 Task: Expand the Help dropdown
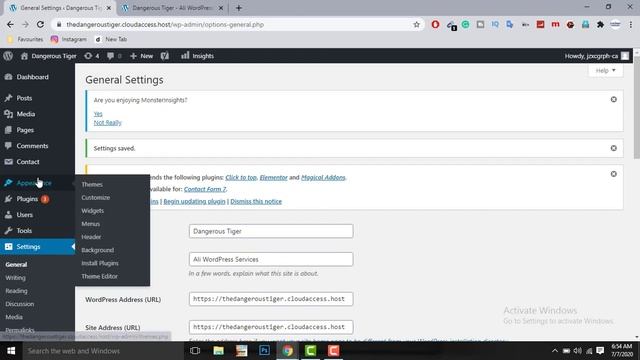click(x=605, y=70)
